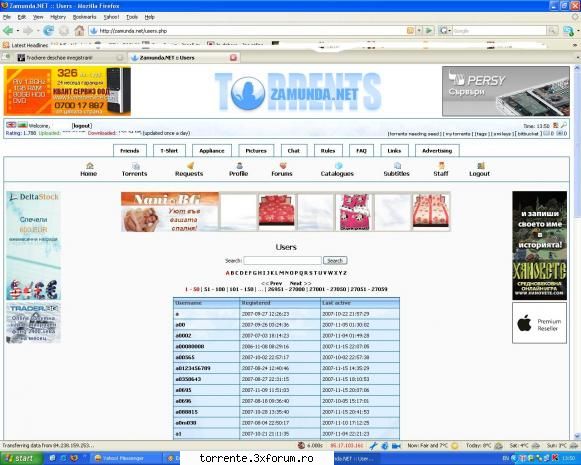This screenshot has height=465, width=581.
Task: Open the Appliance tab
Action: tap(212, 151)
